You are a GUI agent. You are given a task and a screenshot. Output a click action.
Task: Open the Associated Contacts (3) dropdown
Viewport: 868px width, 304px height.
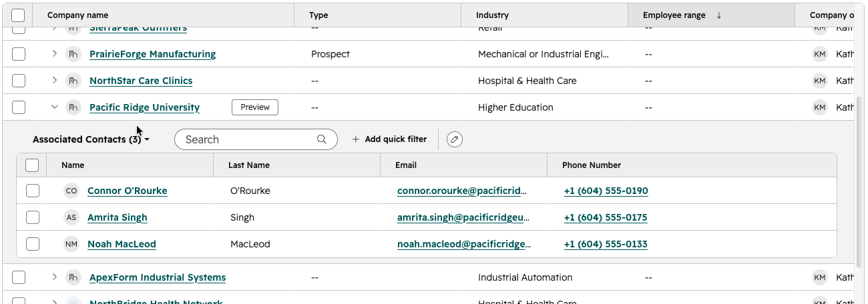(x=91, y=139)
